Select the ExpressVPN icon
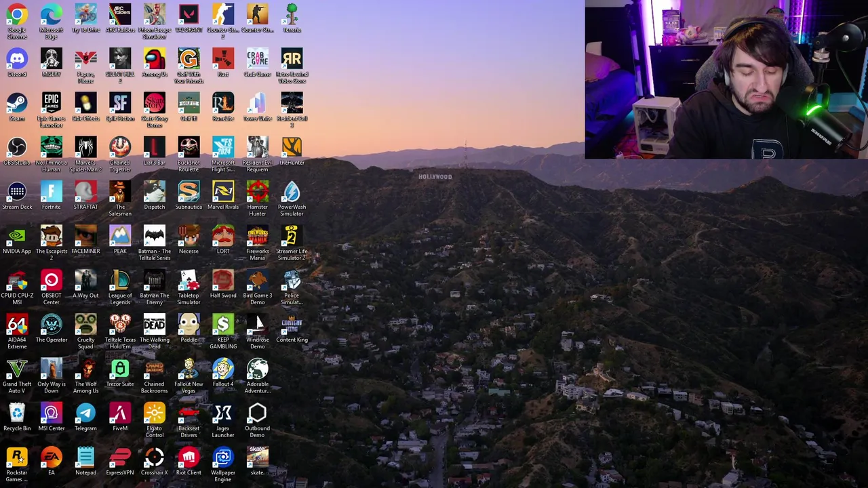This screenshot has width=868, height=488. click(120, 457)
